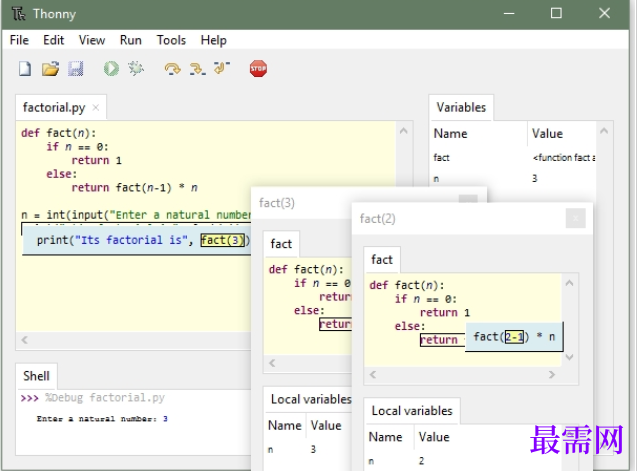Click right scroll arrow in fact(2) code view

[x=552, y=374]
